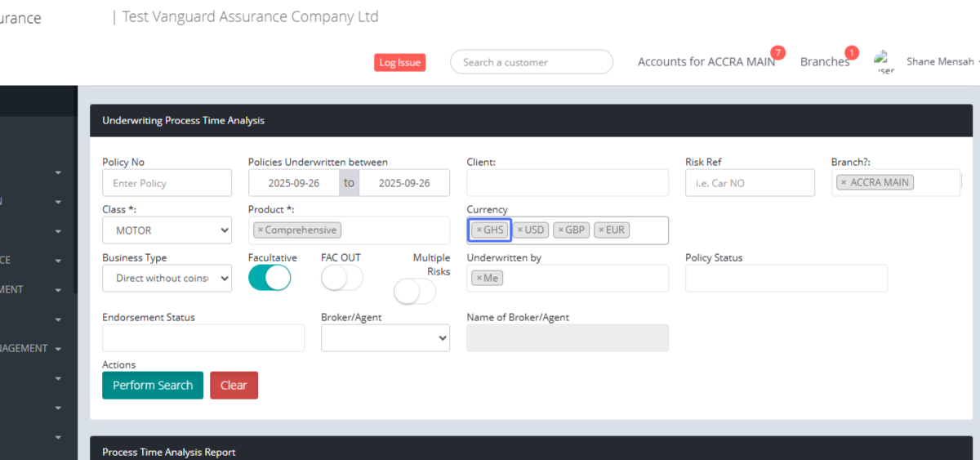Focus the Search a customer field

pos(531,62)
